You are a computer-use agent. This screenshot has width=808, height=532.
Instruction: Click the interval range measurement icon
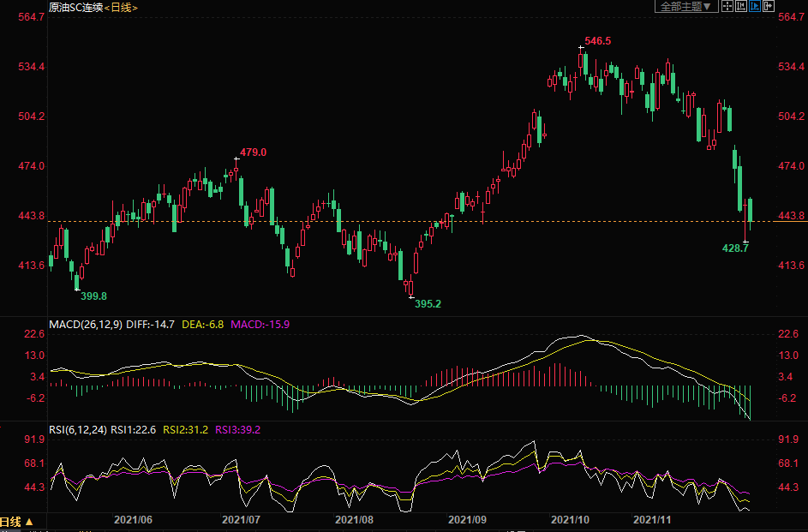(x=741, y=7)
